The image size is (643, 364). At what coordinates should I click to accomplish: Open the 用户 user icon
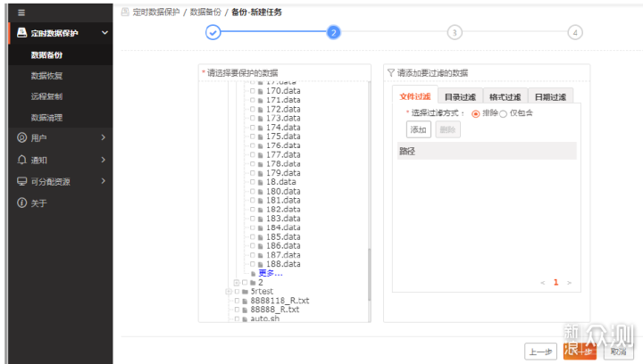[x=21, y=137]
